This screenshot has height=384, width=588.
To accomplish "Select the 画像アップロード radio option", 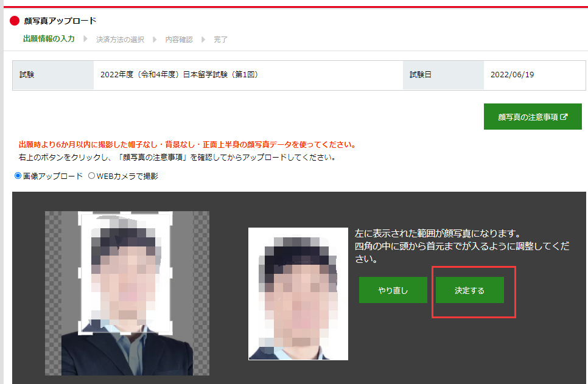I will click(18, 175).
